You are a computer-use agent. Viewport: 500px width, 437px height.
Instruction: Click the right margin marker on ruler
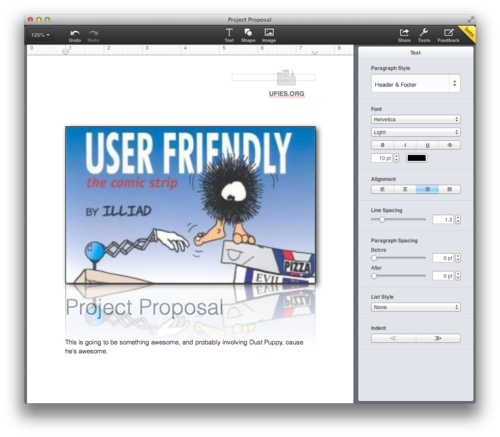[x=315, y=52]
